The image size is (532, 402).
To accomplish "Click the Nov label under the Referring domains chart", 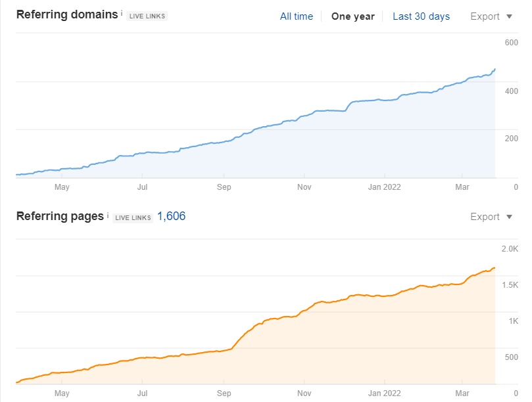I will tap(304, 187).
